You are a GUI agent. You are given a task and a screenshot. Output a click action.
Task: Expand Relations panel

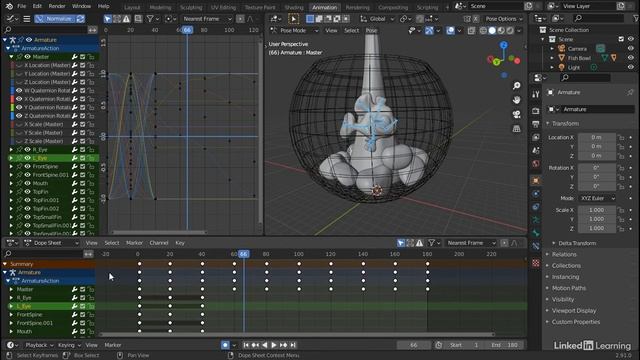[x=564, y=254]
